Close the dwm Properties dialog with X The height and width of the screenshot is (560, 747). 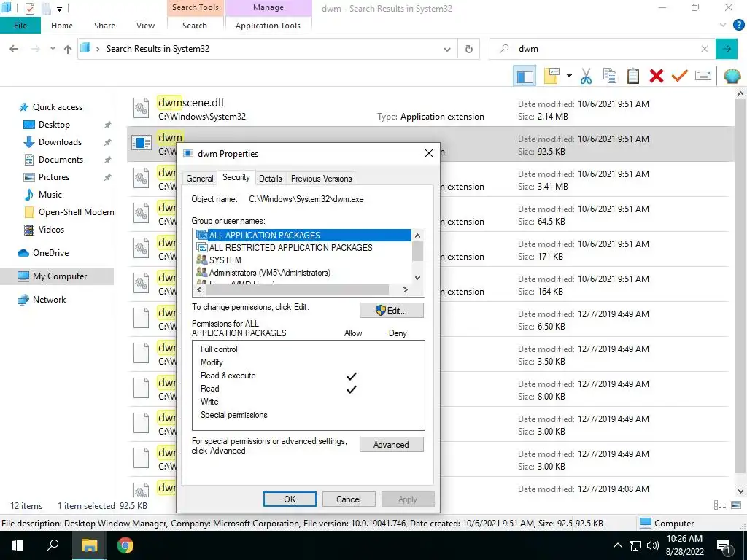[428, 153]
